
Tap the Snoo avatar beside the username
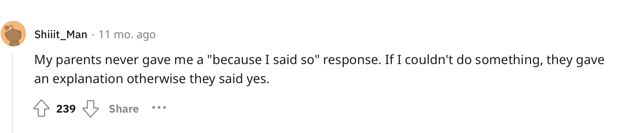click(13, 34)
